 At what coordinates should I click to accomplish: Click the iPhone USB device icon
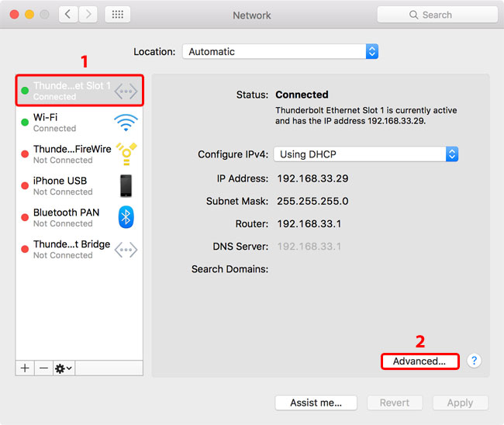(x=126, y=186)
